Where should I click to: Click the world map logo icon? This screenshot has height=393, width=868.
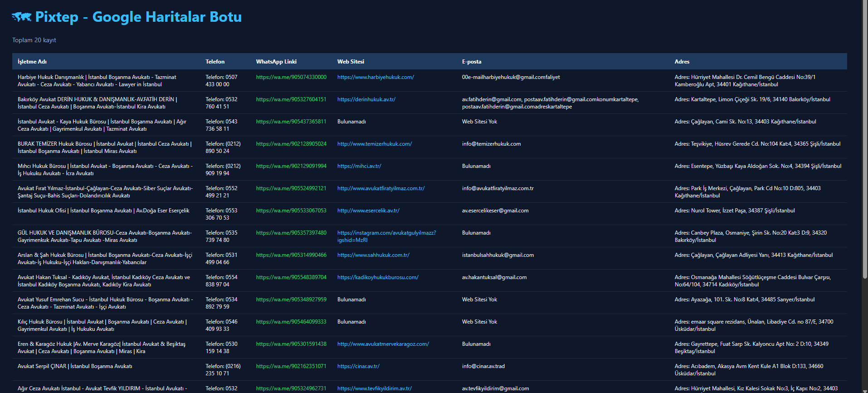(x=21, y=17)
